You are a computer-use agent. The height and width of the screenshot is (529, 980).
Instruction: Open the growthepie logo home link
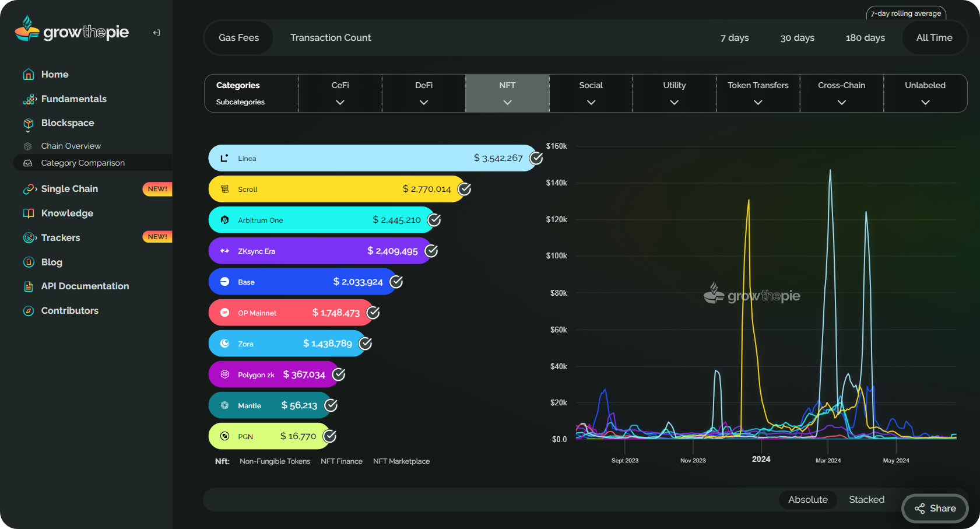pos(72,29)
